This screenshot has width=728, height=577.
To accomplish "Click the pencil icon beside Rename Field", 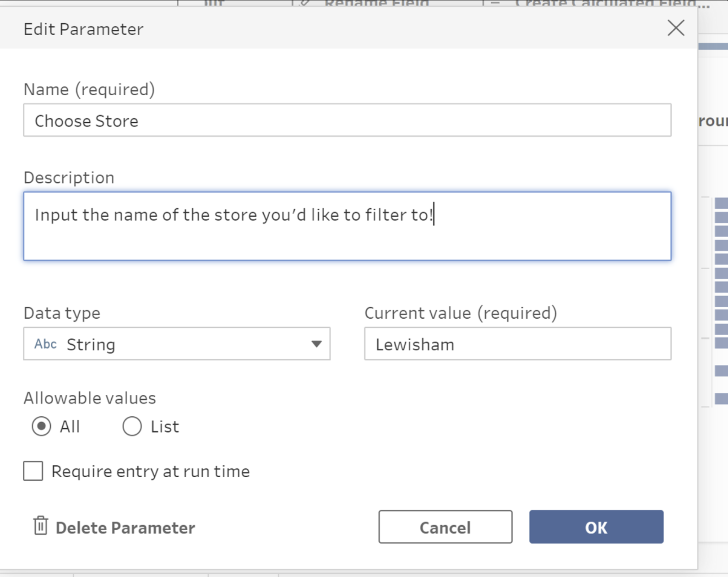I will (x=305, y=3).
